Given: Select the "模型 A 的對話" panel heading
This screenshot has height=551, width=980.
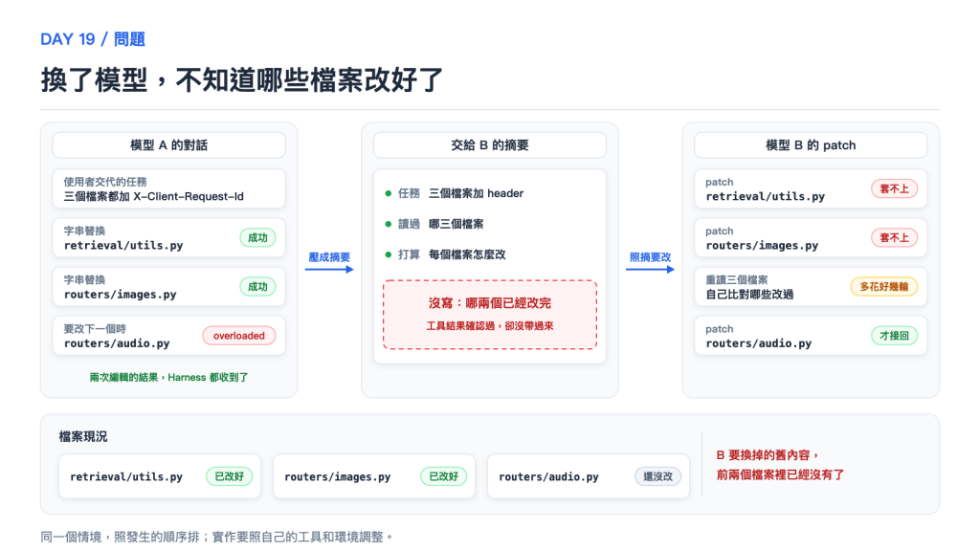Looking at the screenshot, I should (168, 145).
